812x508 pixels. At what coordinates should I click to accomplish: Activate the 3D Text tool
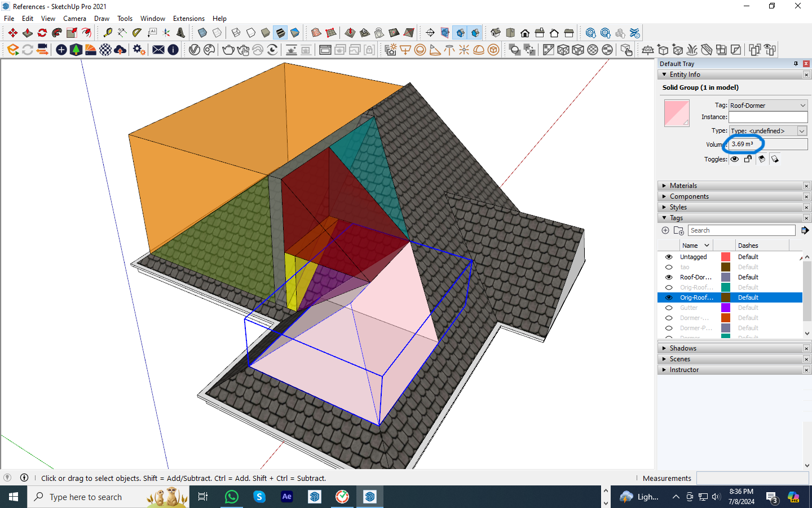pyautogui.click(x=181, y=33)
